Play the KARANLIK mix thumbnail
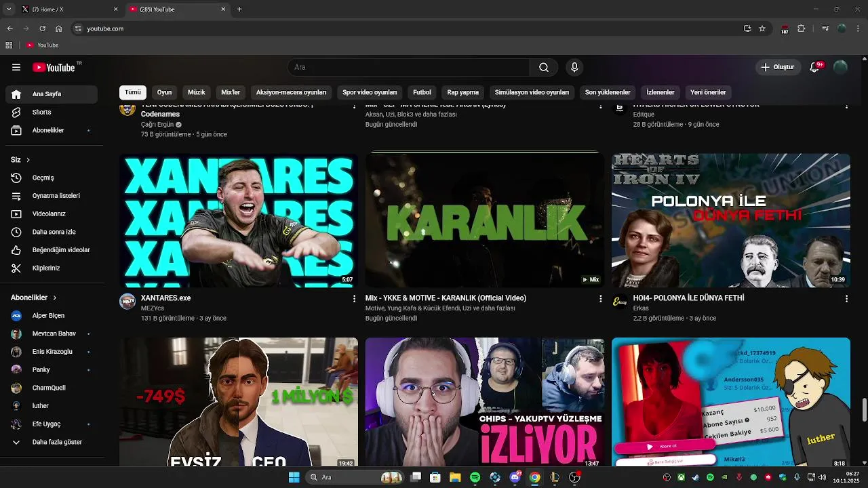 coord(484,220)
